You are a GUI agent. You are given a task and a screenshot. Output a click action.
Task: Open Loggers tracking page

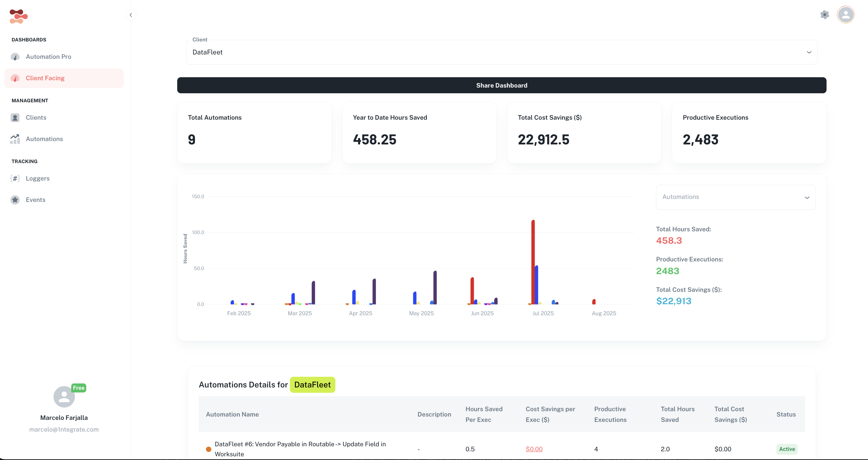(x=64, y=178)
